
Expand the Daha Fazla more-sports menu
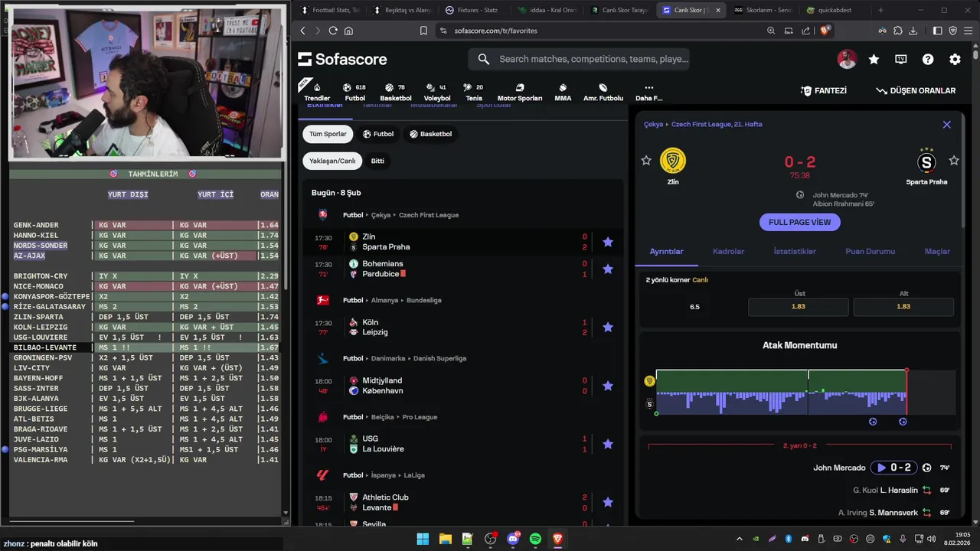coord(648,92)
